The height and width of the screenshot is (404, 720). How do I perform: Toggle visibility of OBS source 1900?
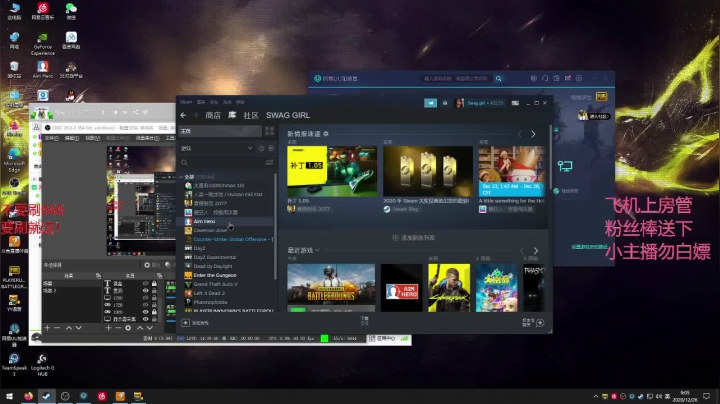tap(146, 312)
